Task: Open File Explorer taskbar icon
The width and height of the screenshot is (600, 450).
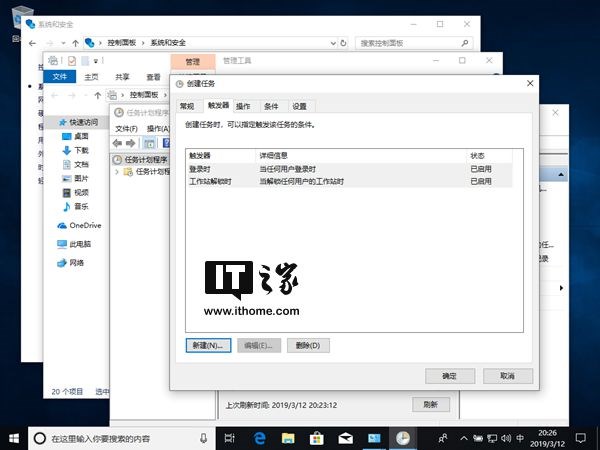Action: 288,438
